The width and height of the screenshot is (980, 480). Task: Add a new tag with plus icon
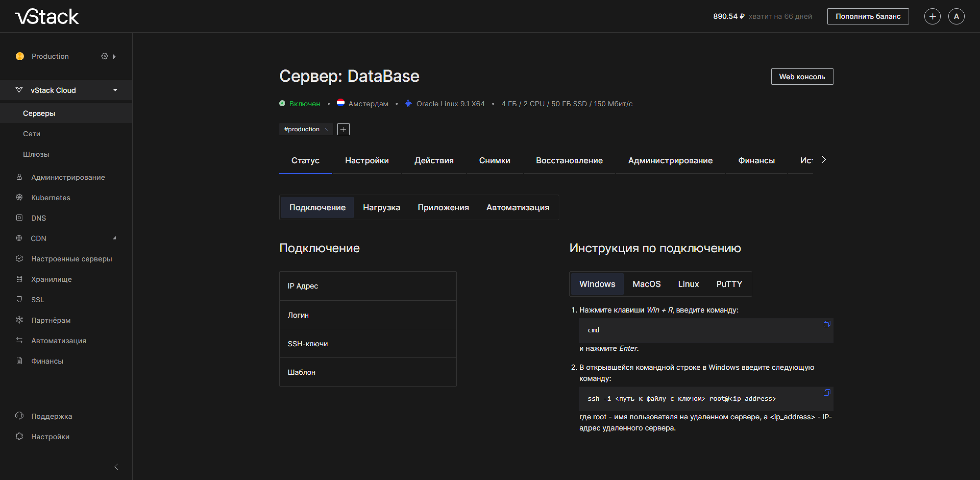click(343, 129)
